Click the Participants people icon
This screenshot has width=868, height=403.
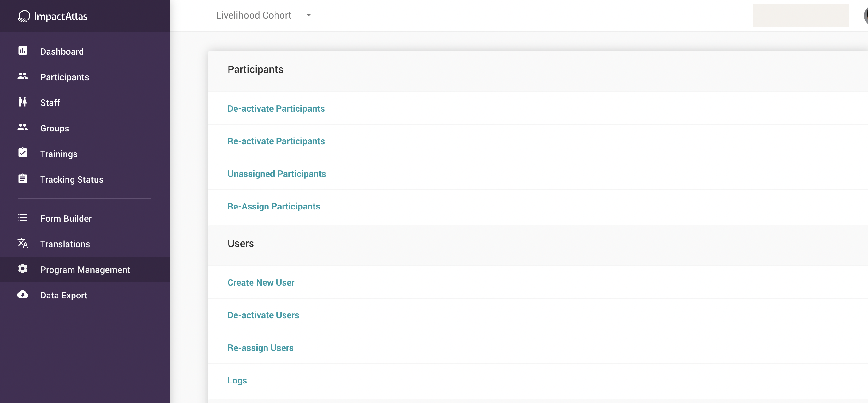[x=22, y=76]
